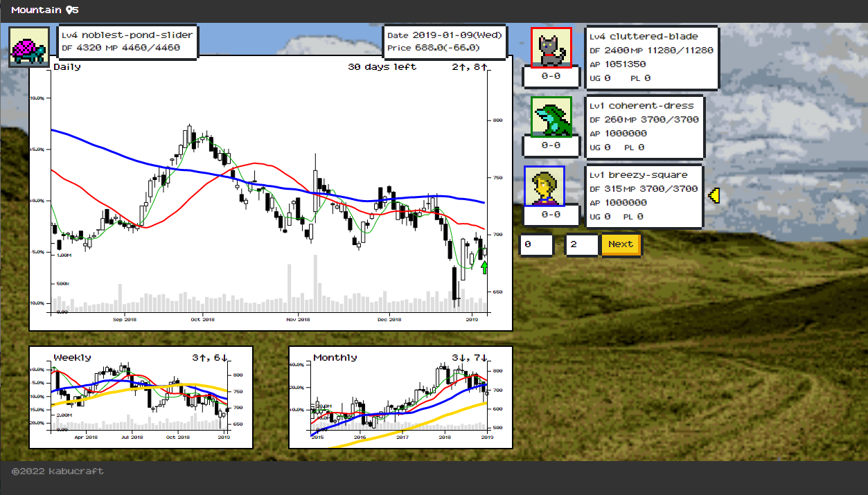Click the coherent-dress stats panel

pyautogui.click(x=645, y=127)
